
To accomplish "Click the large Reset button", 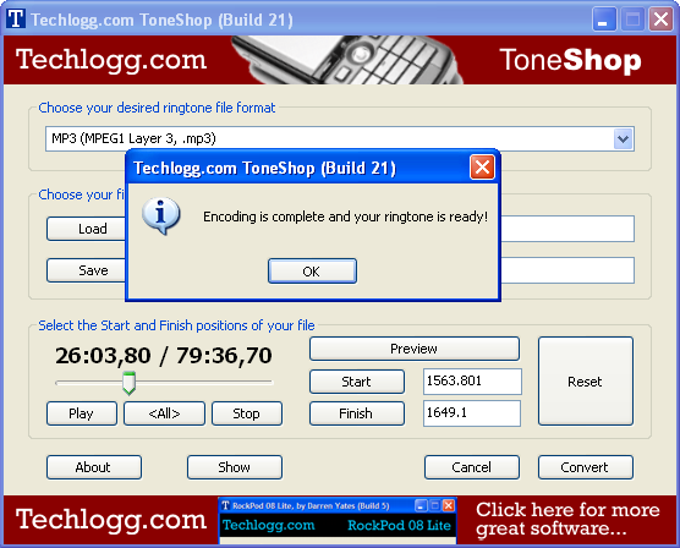I will [x=585, y=382].
